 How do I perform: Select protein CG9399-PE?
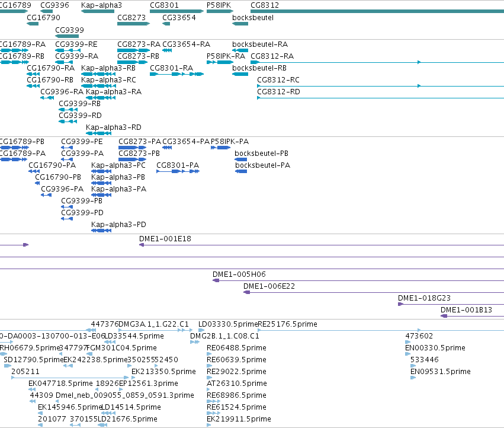82,142
